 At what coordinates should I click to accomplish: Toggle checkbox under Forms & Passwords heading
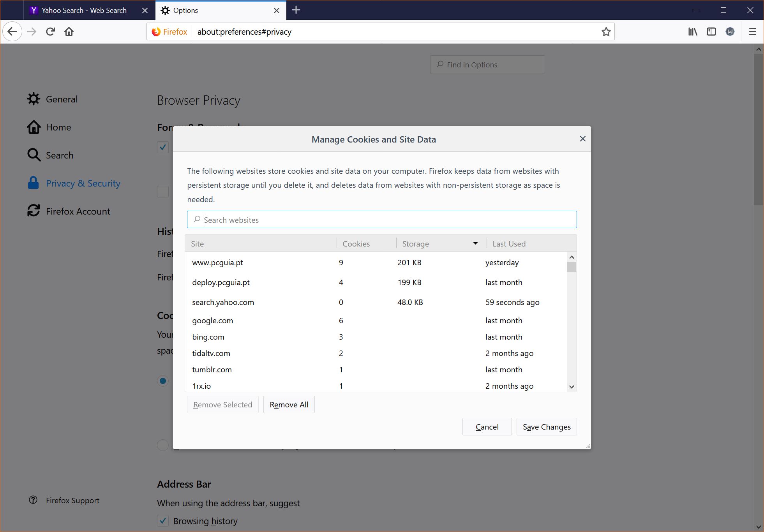tap(163, 147)
